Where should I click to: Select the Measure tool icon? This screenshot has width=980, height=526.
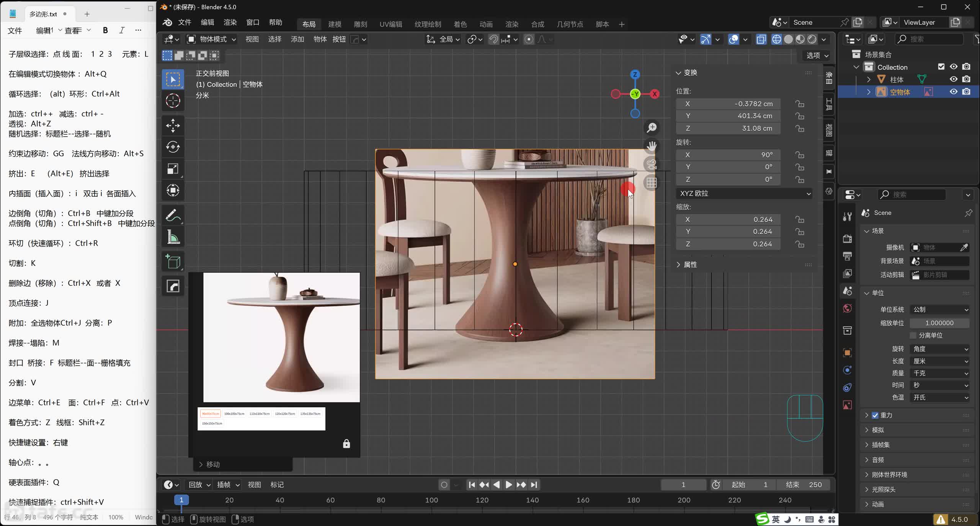click(173, 237)
